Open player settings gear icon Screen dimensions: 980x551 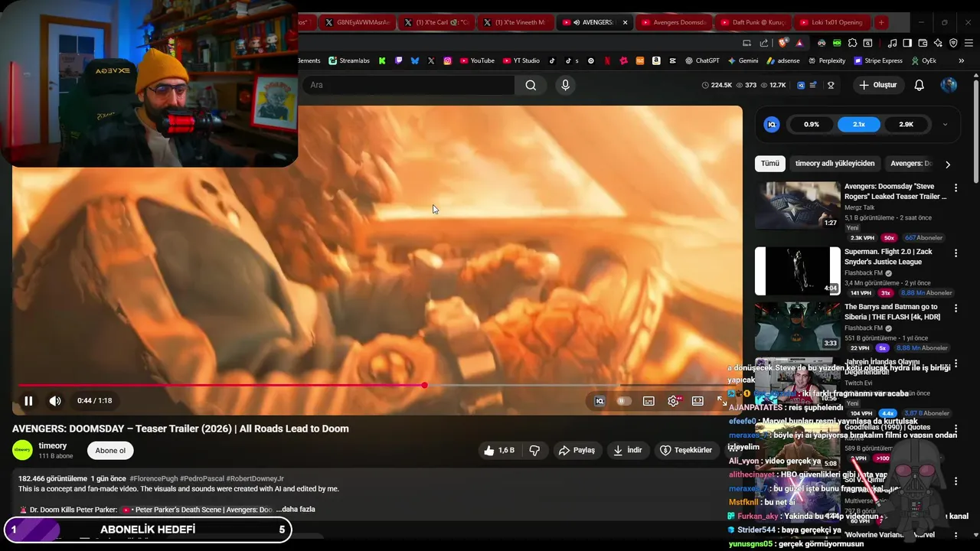click(x=673, y=401)
